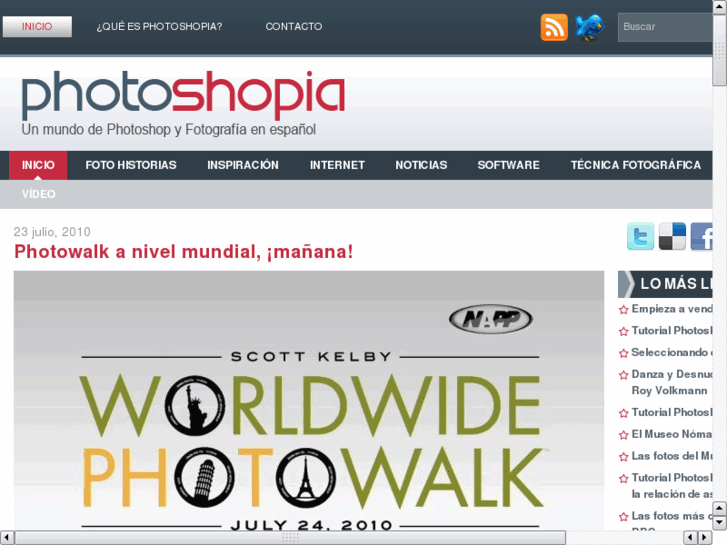Open 'Seleccionando' popular link
This screenshot has height=545, width=727.
pyautogui.click(x=672, y=353)
